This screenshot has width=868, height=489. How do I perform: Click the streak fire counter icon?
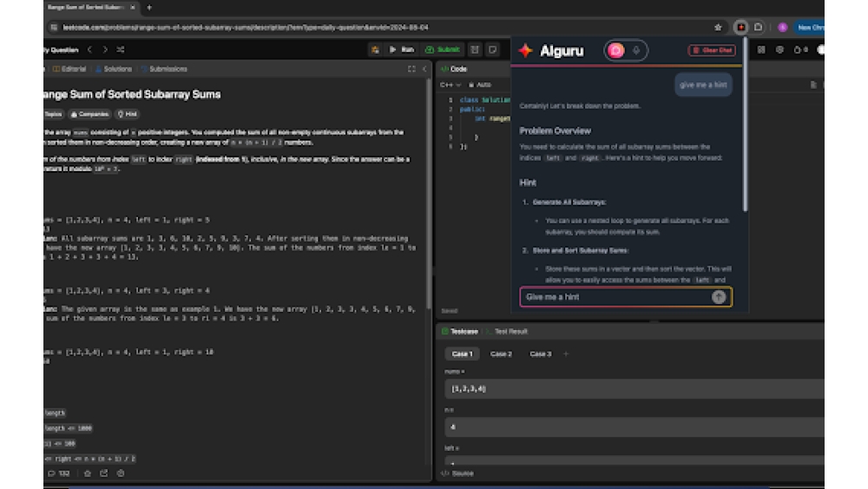800,50
